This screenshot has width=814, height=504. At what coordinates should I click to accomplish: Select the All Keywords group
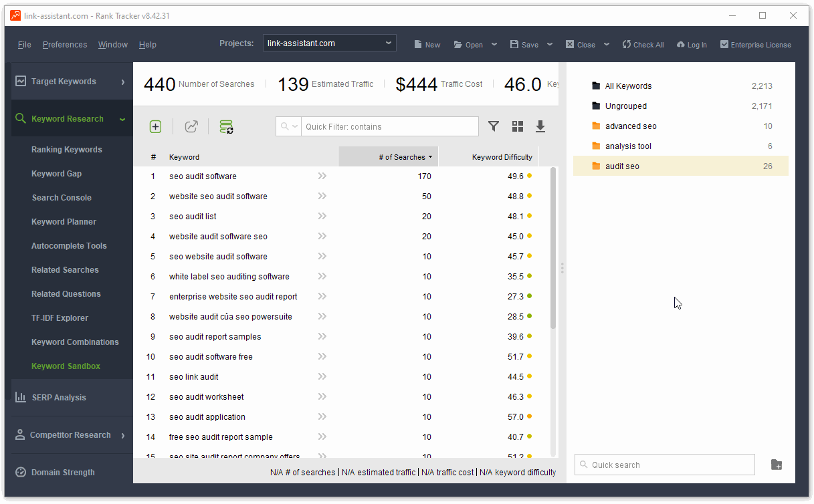681,86
